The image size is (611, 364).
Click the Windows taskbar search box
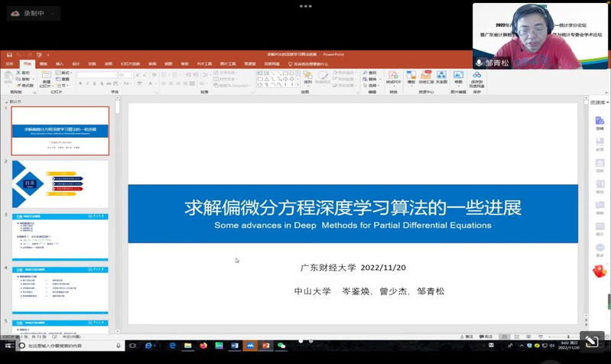70,346
